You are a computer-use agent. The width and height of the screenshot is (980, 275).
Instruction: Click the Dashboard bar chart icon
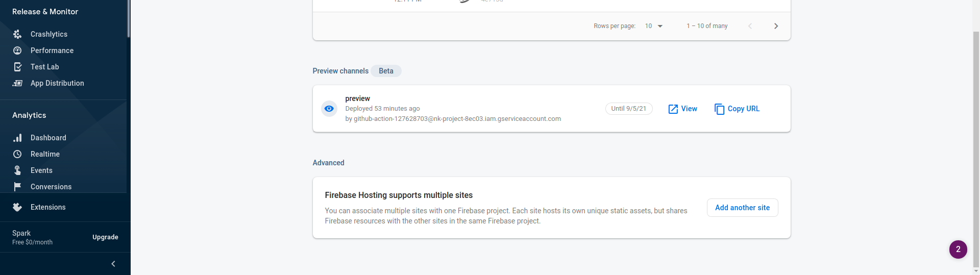17,138
